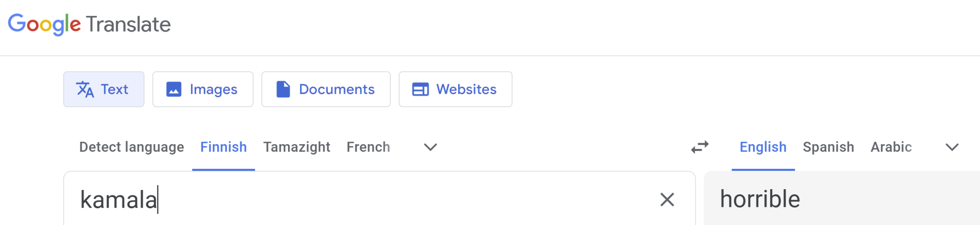The height and width of the screenshot is (225, 980).
Task: Click the translated word horrible
Action: 760,199
